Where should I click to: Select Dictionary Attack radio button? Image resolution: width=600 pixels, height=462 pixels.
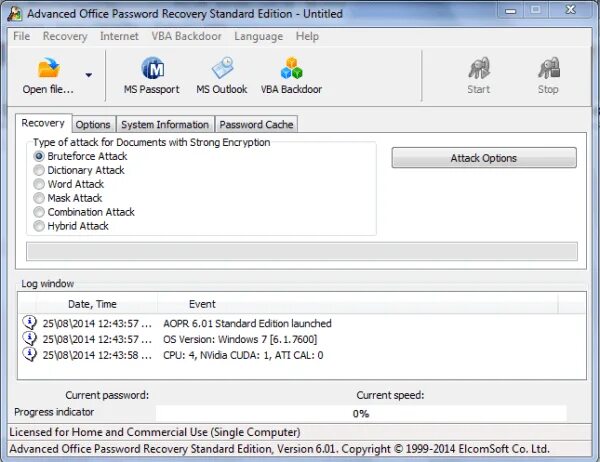coord(39,170)
